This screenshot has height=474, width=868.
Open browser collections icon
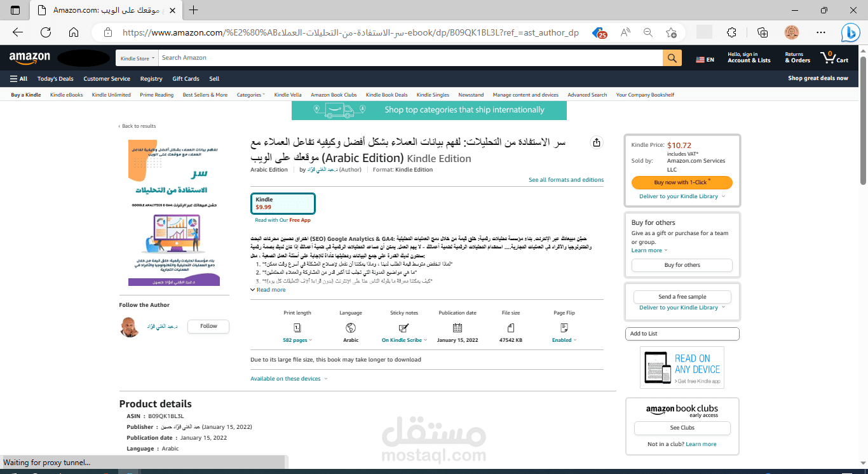(763, 32)
